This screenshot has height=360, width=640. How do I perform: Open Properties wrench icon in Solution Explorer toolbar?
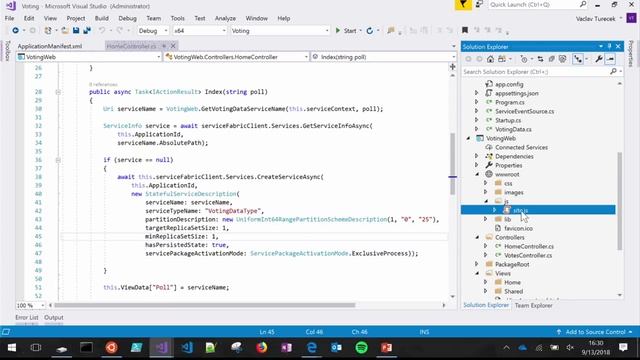599,59
